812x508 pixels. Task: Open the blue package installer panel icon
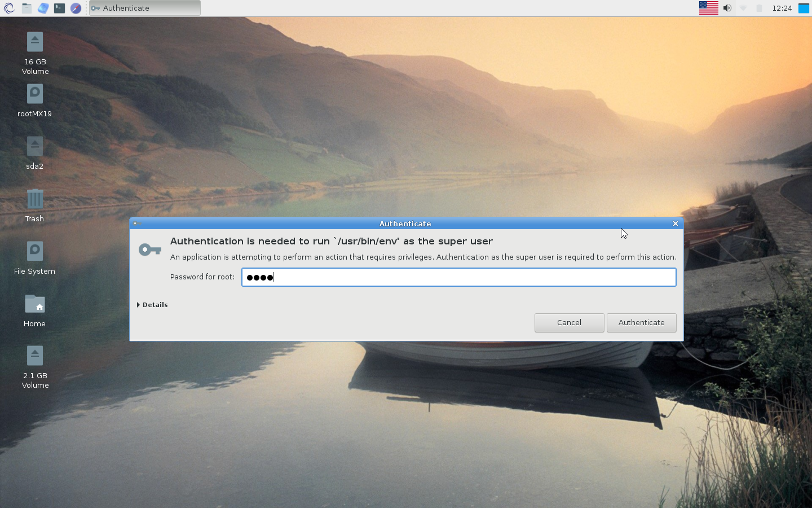43,8
